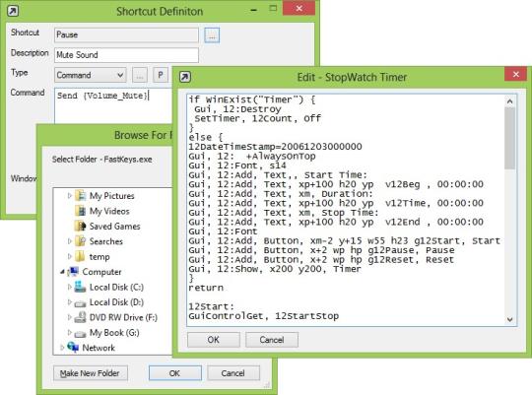Click the Searches folder icon

pyautogui.click(x=81, y=241)
